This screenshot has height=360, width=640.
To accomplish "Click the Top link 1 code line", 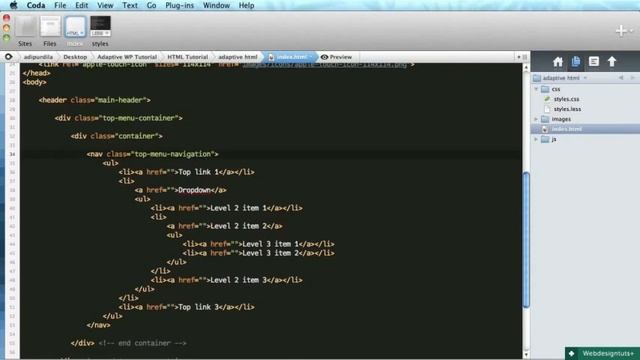I will (x=187, y=172).
